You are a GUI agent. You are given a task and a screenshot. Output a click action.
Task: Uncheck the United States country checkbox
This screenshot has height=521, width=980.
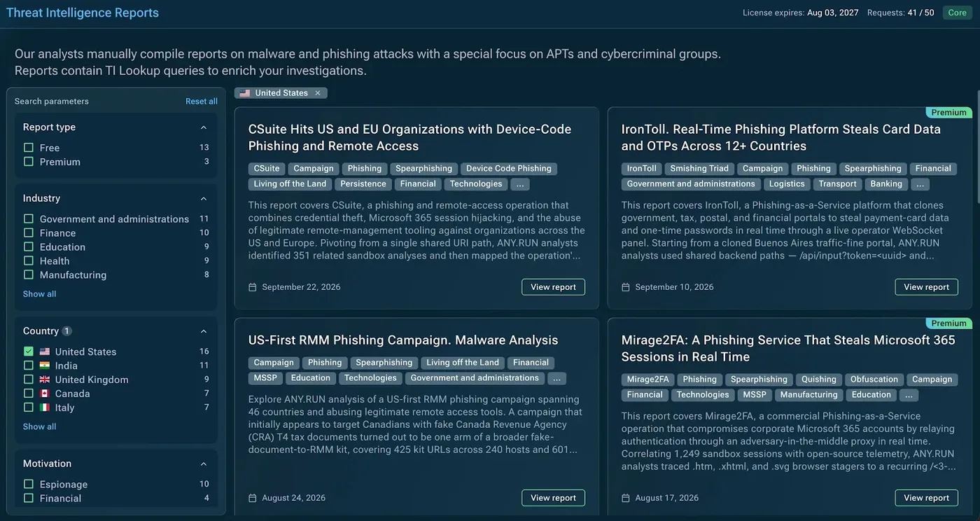(29, 352)
